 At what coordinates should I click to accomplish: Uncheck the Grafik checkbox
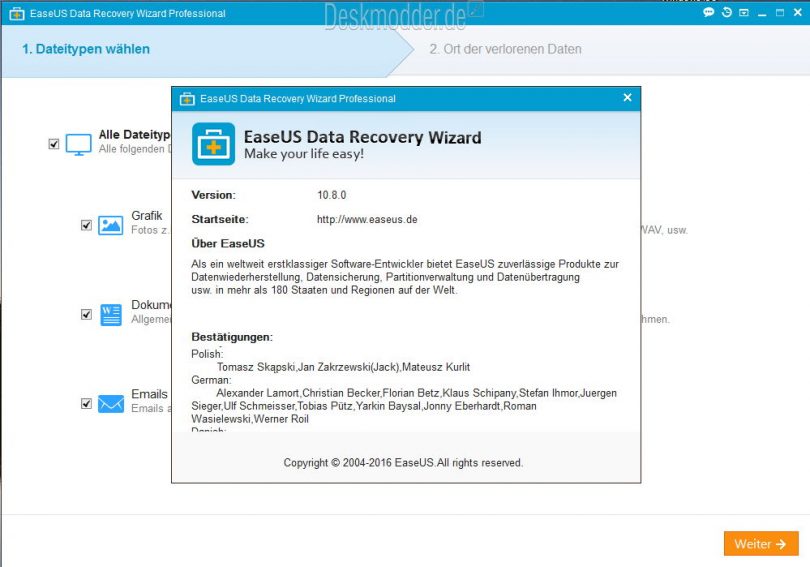86,225
